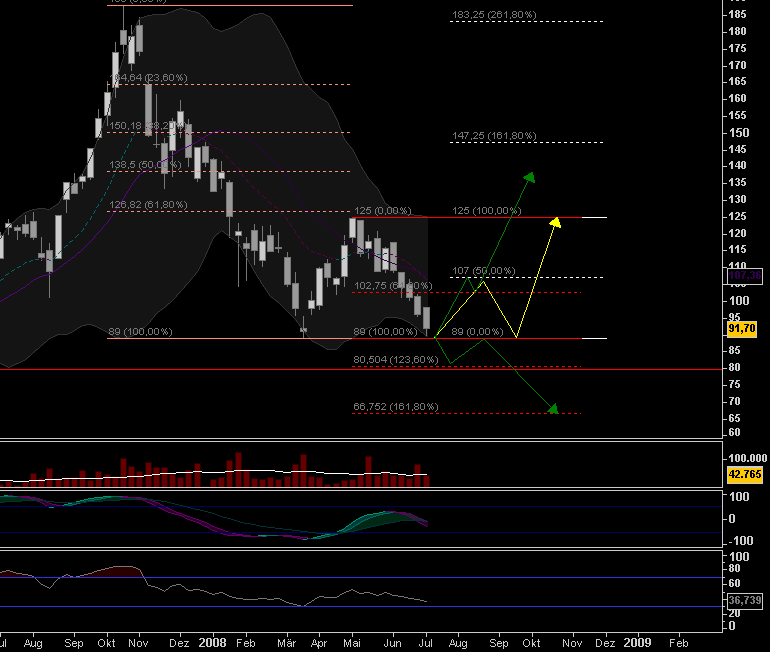Click the 70 price axis label
Screen dimensions: 770x652
coord(734,402)
